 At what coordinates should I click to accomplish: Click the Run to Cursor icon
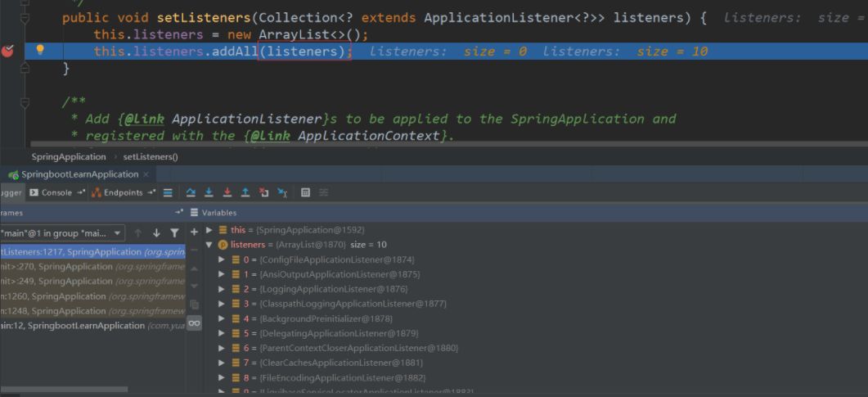tap(282, 192)
